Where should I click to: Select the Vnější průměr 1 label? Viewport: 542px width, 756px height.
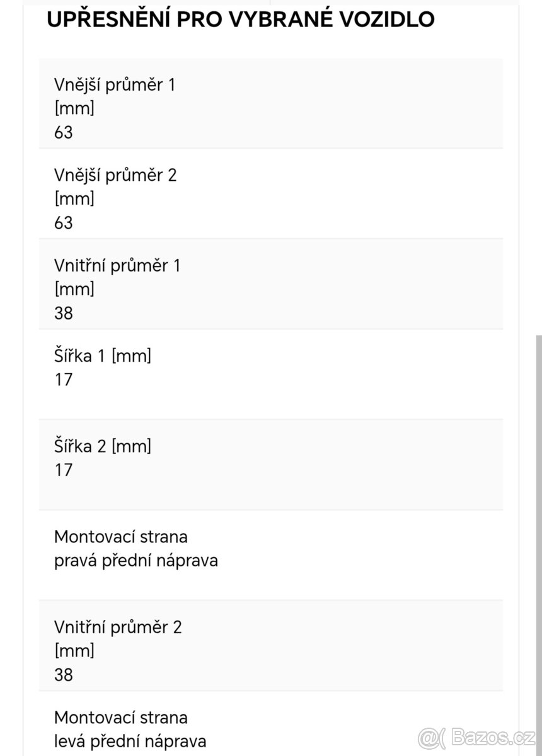click(115, 84)
